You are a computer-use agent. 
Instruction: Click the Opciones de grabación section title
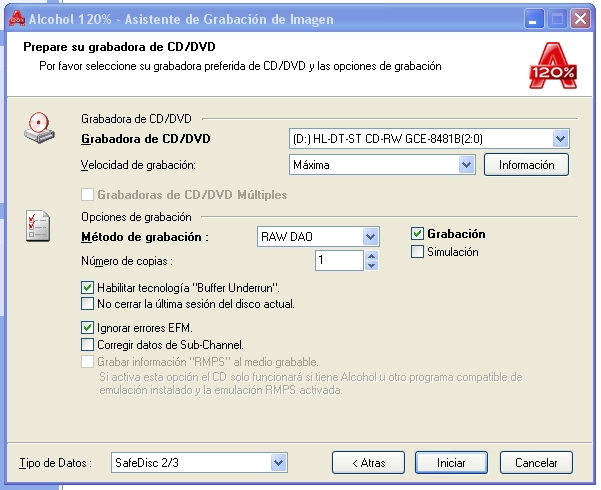[x=136, y=217]
